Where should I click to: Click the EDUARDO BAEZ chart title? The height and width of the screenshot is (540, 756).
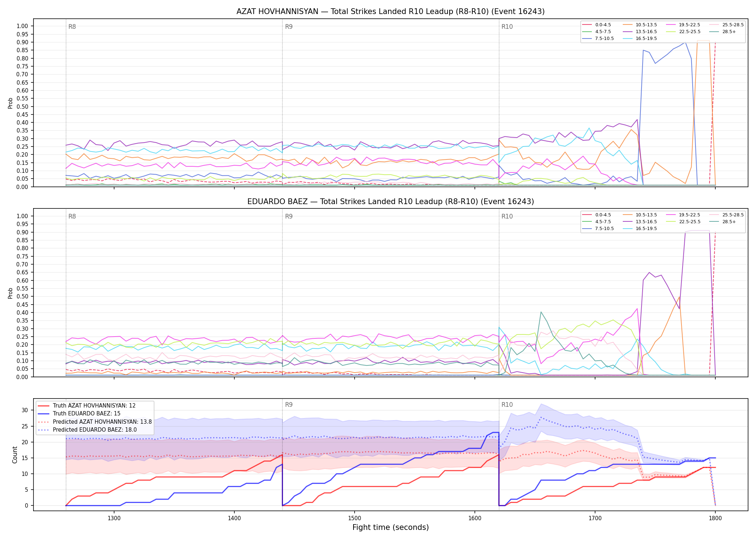[x=391, y=202]
